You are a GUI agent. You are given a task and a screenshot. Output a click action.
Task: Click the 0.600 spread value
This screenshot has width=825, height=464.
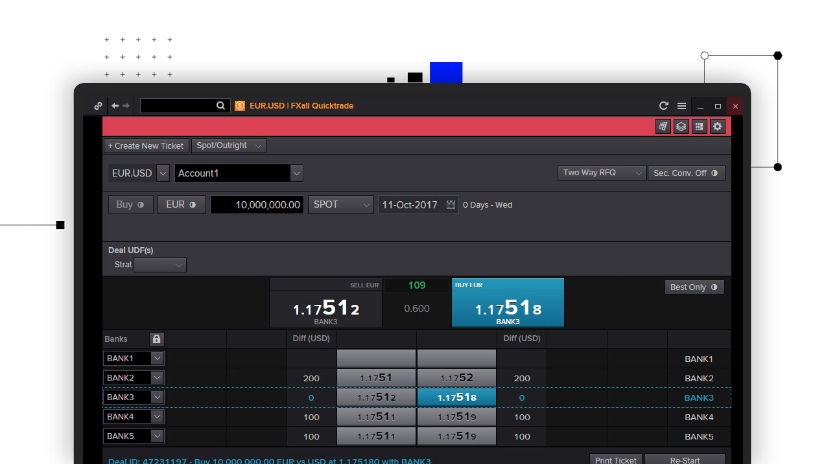(x=417, y=309)
